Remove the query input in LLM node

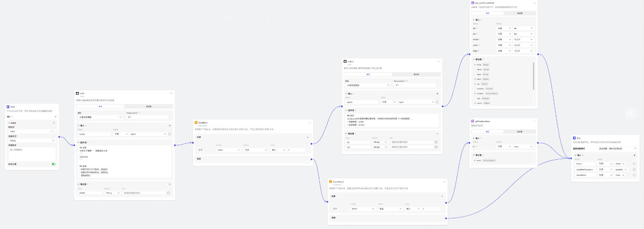tap(169, 134)
